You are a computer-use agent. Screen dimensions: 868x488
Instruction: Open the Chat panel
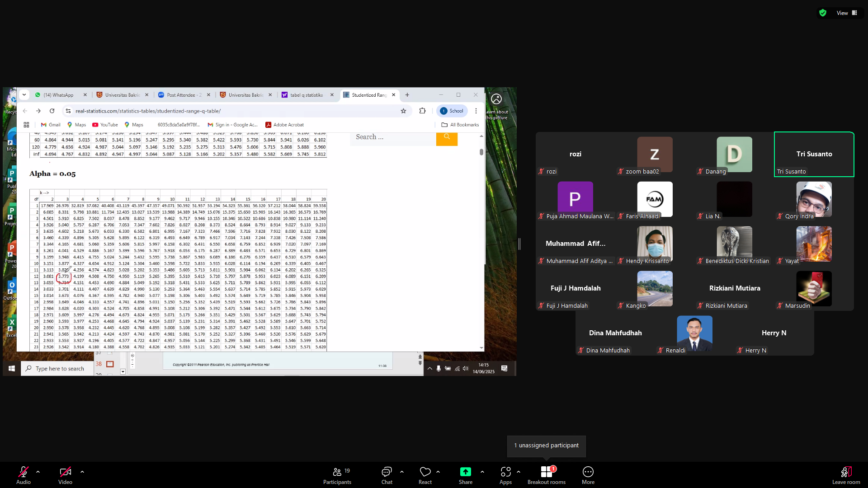tap(387, 475)
